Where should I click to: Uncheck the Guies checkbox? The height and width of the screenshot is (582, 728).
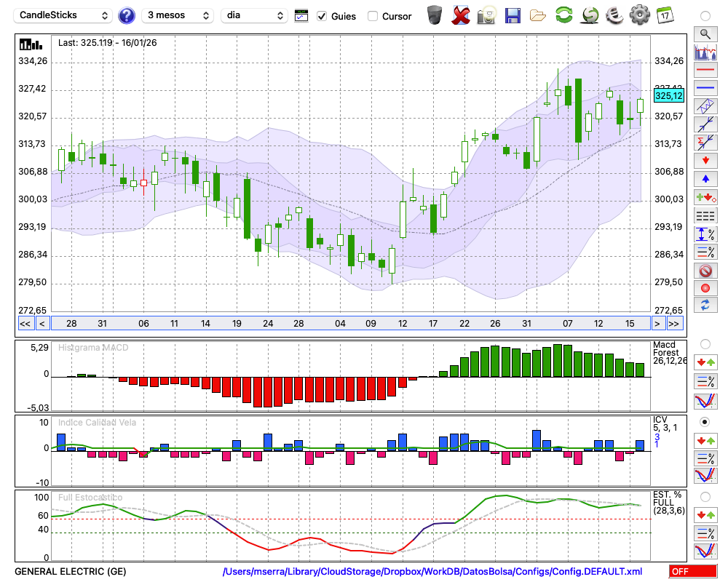pyautogui.click(x=323, y=16)
